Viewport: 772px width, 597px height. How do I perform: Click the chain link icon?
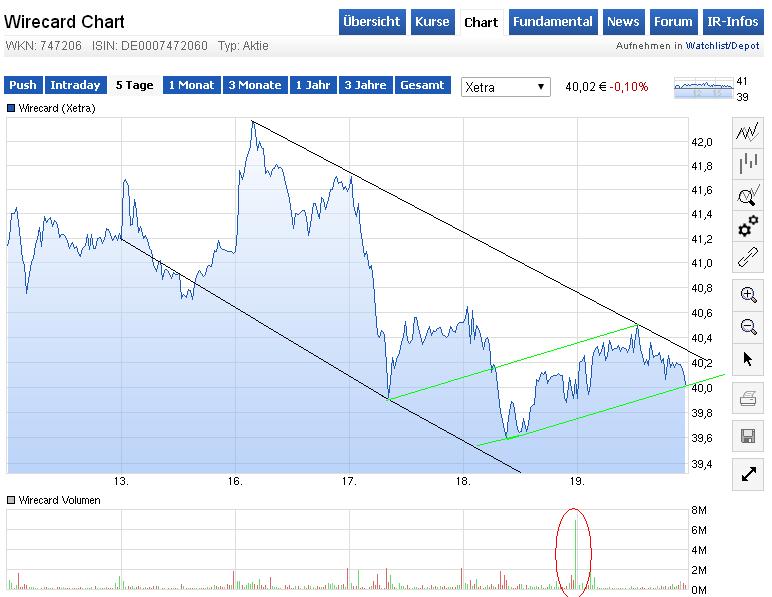(747, 258)
